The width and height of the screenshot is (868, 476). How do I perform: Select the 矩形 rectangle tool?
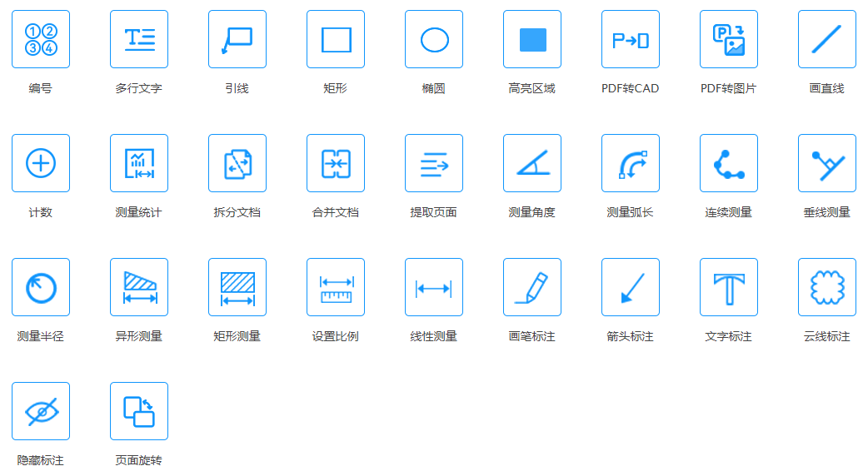(x=336, y=39)
